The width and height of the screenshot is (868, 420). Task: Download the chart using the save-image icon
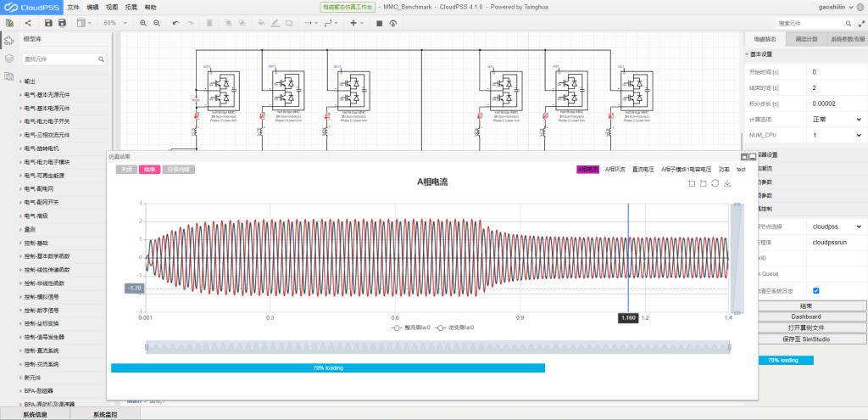point(727,183)
